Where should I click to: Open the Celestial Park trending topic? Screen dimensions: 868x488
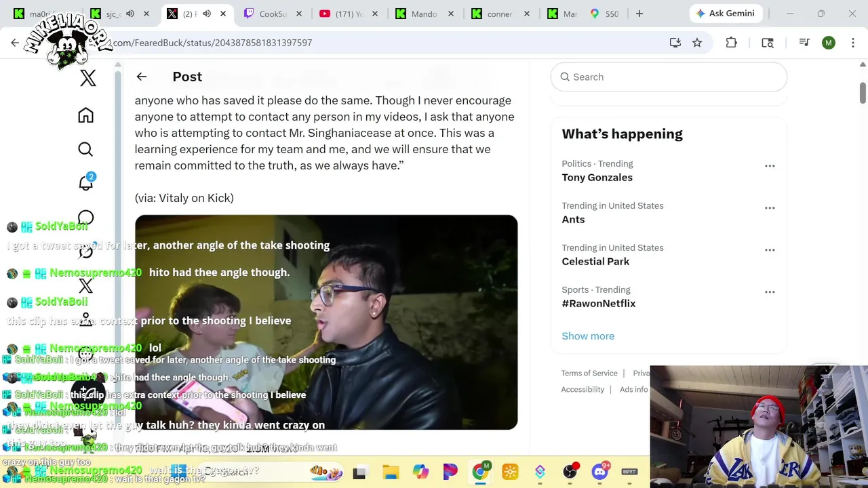click(x=595, y=262)
